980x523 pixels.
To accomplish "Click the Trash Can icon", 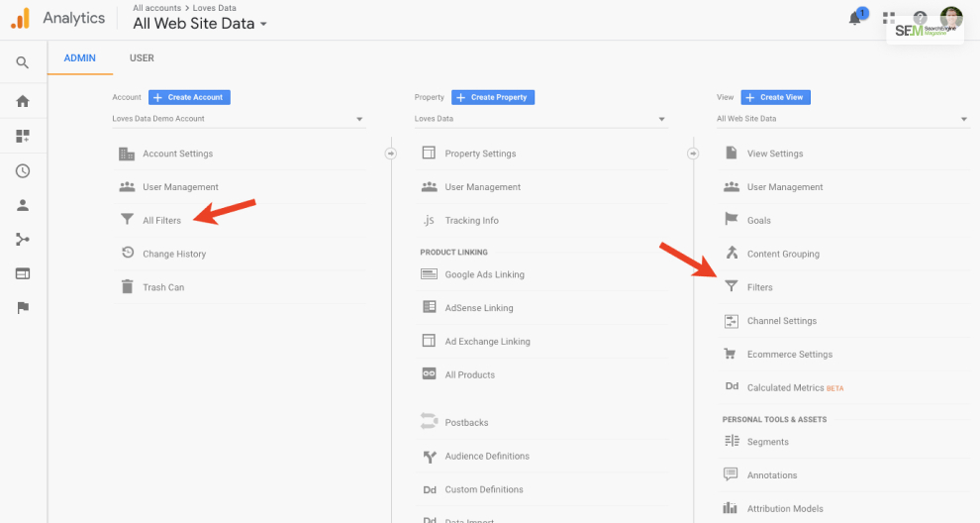I will click(x=127, y=286).
